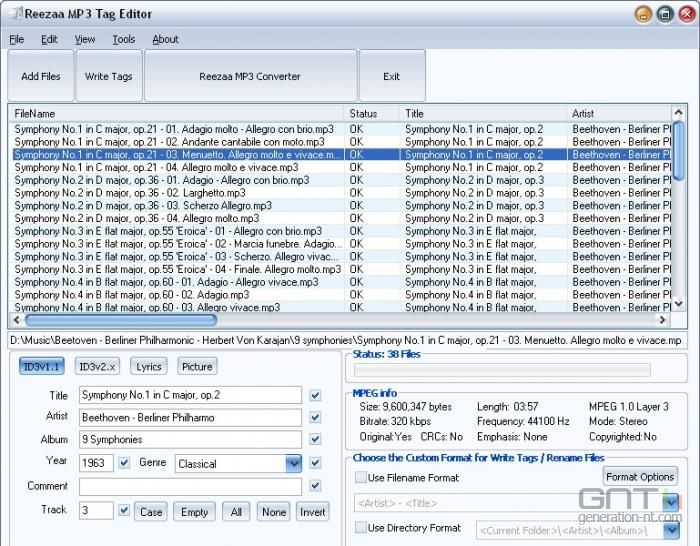
Task: Click the Album input field
Action: tap(191, 439)
